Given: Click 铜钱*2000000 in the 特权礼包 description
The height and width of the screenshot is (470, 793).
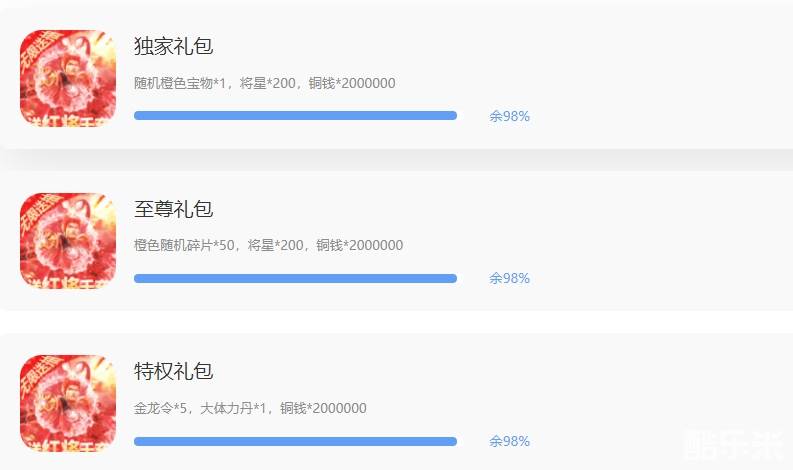Looking at the screenshot, I should point(323,408).
